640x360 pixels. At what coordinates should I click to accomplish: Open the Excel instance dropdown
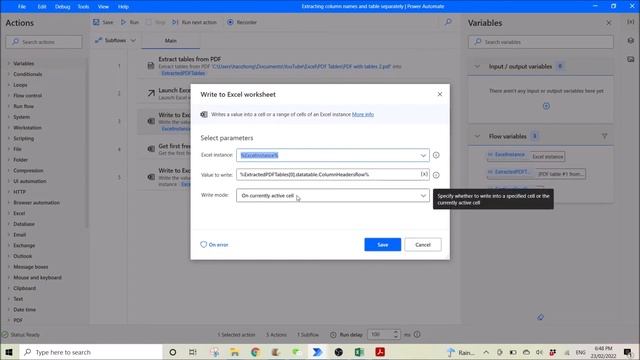tap(423, 155)
